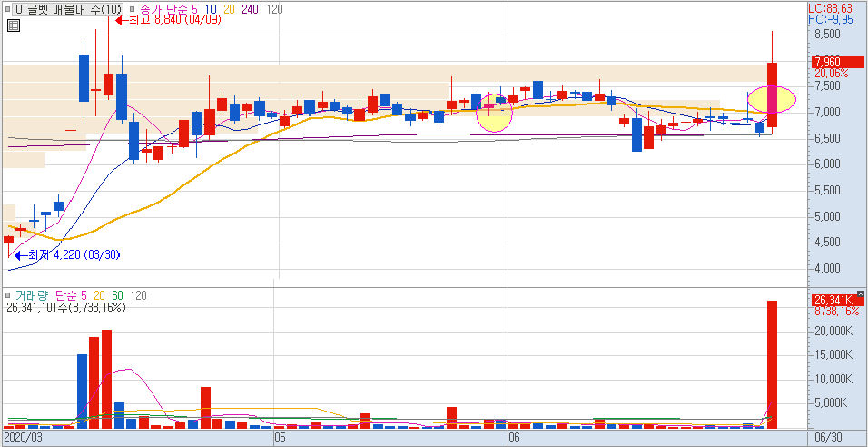The image size is (868, 447).
Task: Click the HC:-9.95 indicator text
Action: point(831,19)
